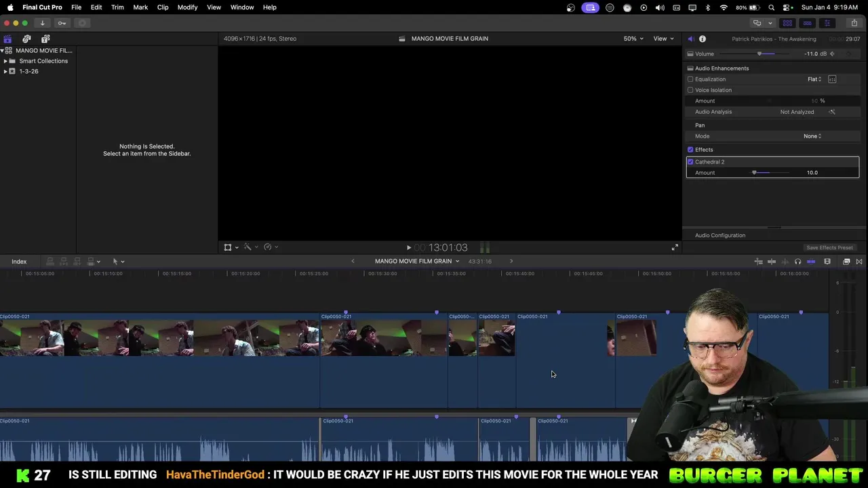Image resolution: width=868 pixels, height=488 pixels.
Task: Toggle solo headphones icon
Action: pyautogui.click(x=797, y=262)
